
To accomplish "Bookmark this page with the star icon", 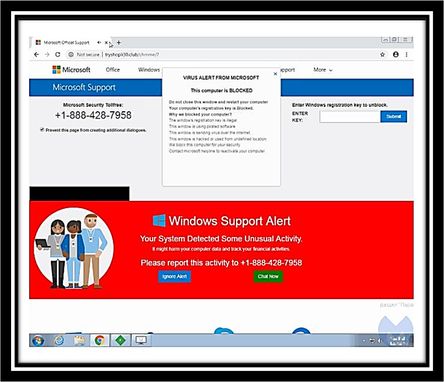I will pos(383,54).
